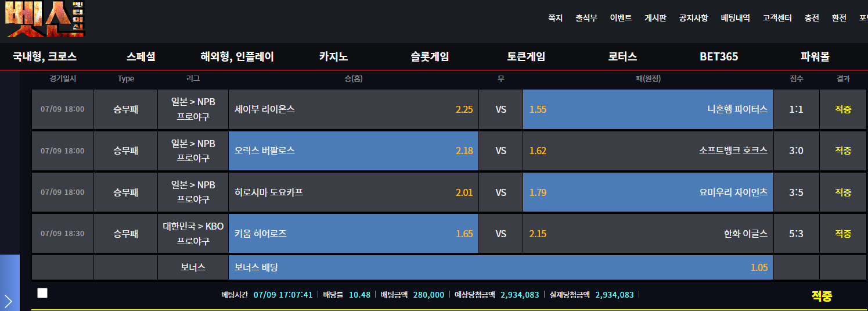Screen dimensions: 868x311
Task: Click 니혼햄 파이터스 away odds 1.55 cell
Action: click(x=647, y=109)
